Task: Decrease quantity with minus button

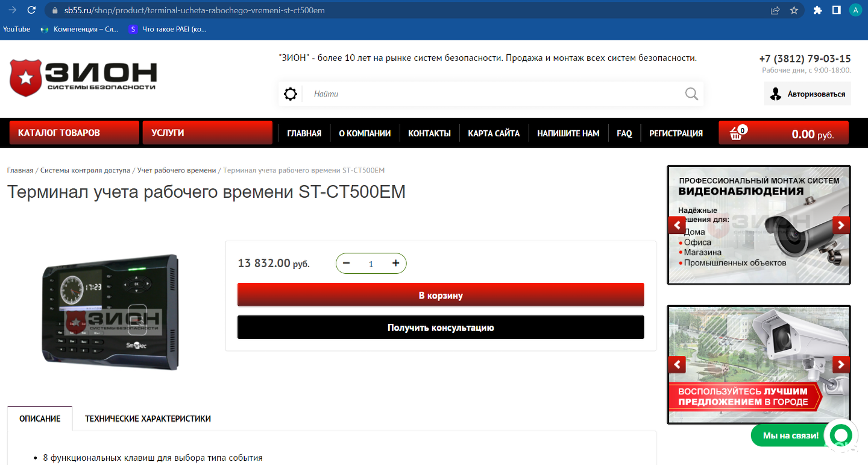Action: pyautogui.click(x=346, y=263)
